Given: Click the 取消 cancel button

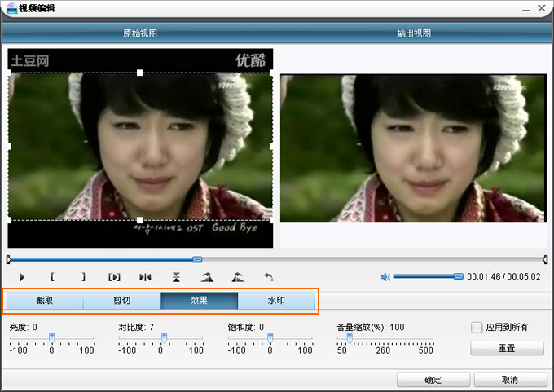Looking at the screenshot, I should point(510,380).
